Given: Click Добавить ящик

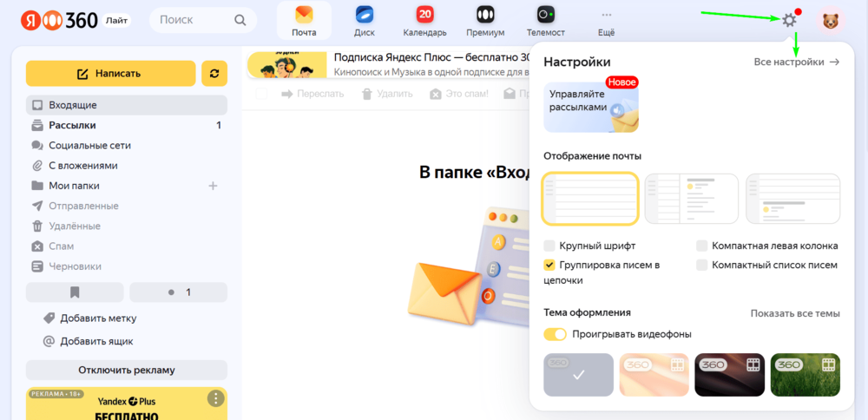Looking at the screenshot, I should [89, 341].
